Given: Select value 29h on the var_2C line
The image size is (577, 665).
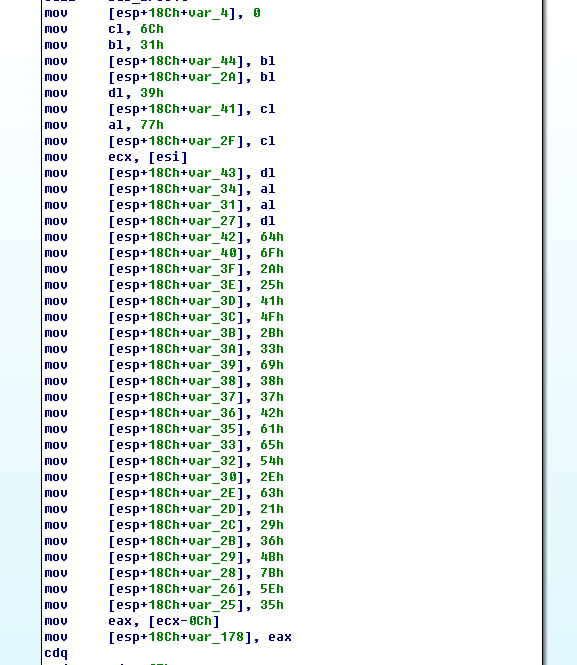Looking at the screenshot, I should (x=272, y=525).
